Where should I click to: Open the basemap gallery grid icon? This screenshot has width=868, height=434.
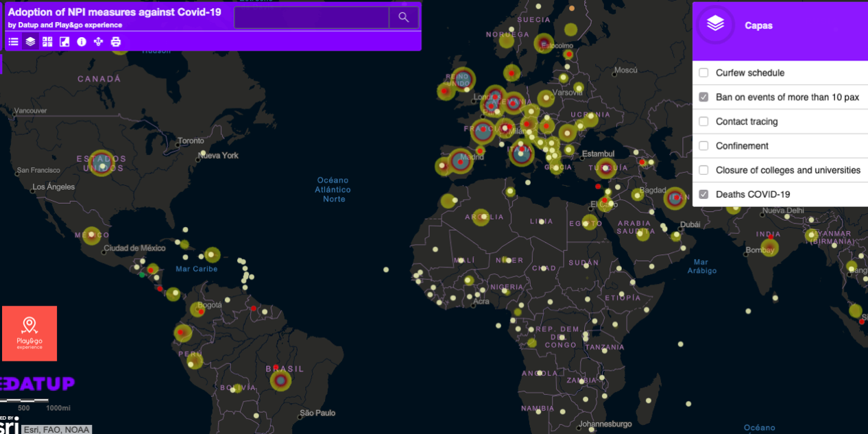point(47,42)
